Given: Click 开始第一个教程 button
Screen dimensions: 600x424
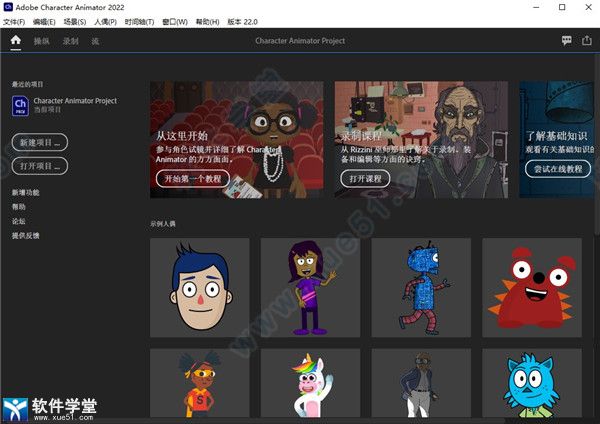Looking at the screenshot, I should pos(193,179).
